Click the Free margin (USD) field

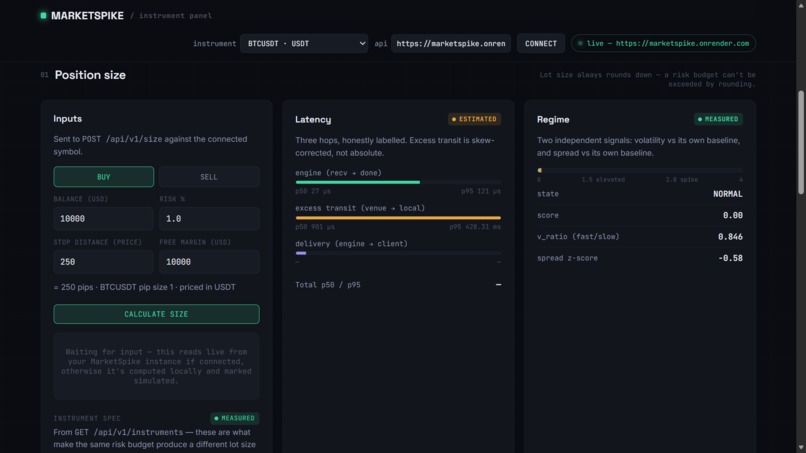pyautogui.click(x=209, y=262)
